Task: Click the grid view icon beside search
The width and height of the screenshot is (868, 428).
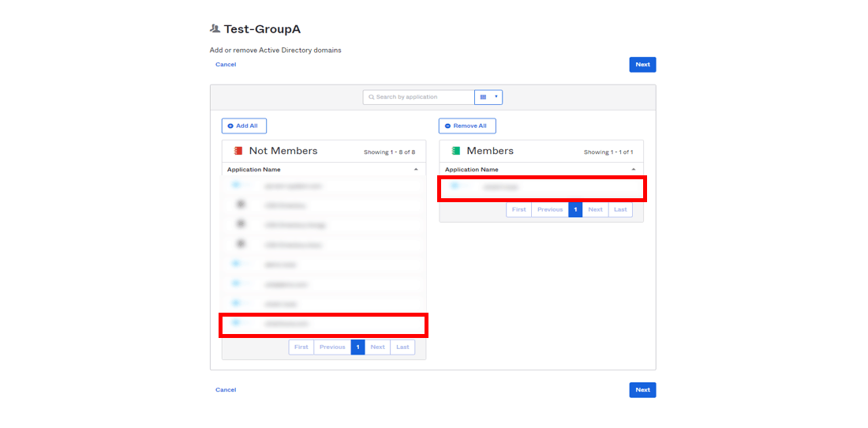Action: (484, 97)
